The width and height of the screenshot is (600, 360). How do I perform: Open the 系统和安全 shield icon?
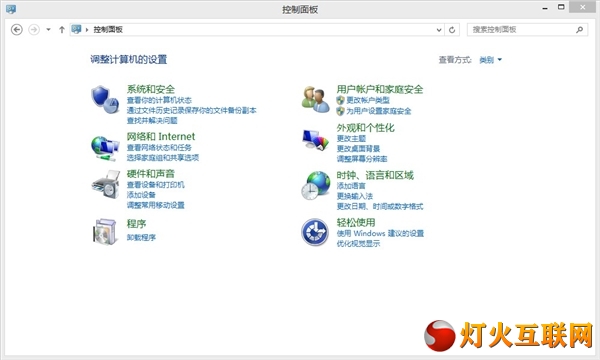[x=105, y=99]
